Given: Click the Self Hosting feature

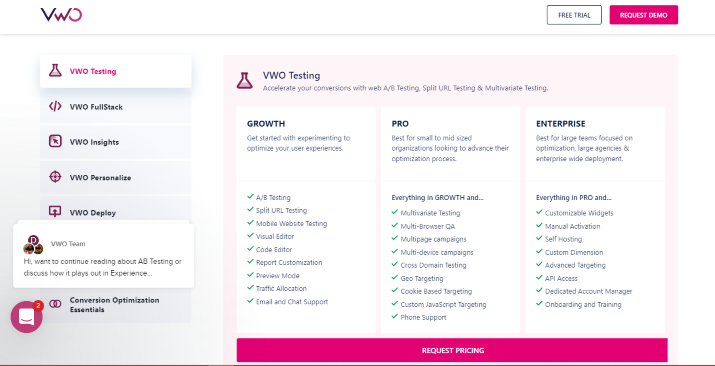Looking at the screenshot, I should (x=563, y=239).
